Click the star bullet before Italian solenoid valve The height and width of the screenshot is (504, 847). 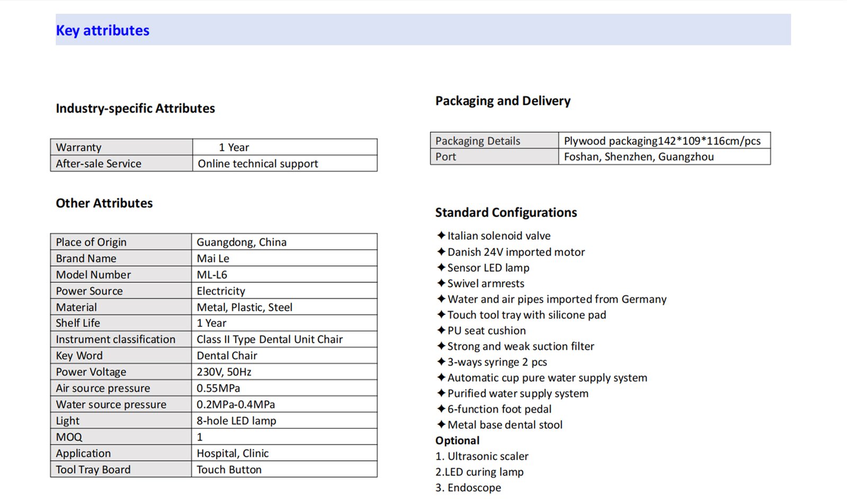[441, 235]
